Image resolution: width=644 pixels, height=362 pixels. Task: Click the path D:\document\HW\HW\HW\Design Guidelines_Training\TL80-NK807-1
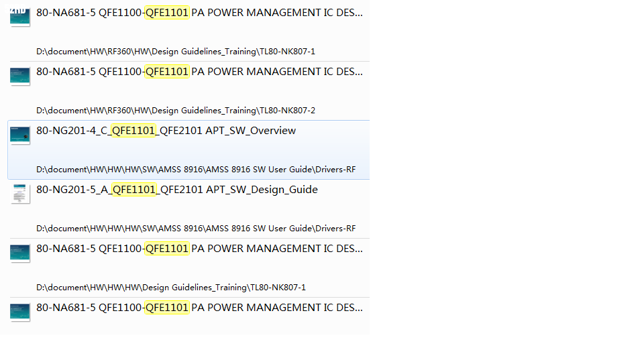[171, 288]
